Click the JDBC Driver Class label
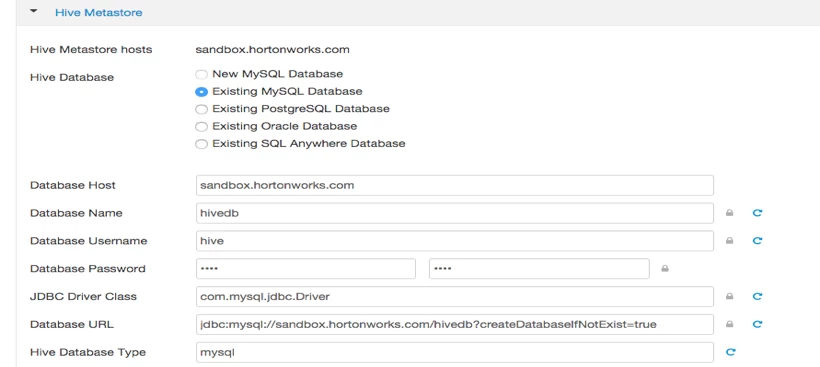This screenshot has height=367, width=820. pyautogui.click(x=83, y=296)
